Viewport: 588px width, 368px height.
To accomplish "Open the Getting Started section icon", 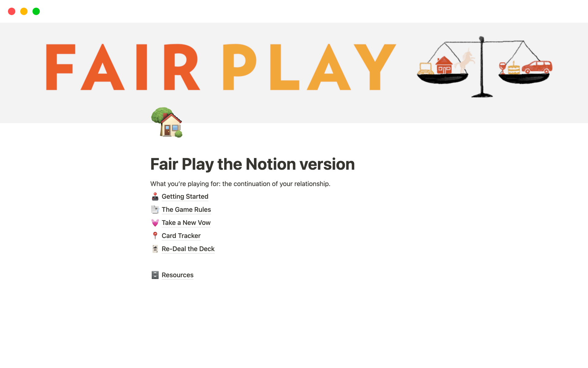I will click(x=155, y=196).
